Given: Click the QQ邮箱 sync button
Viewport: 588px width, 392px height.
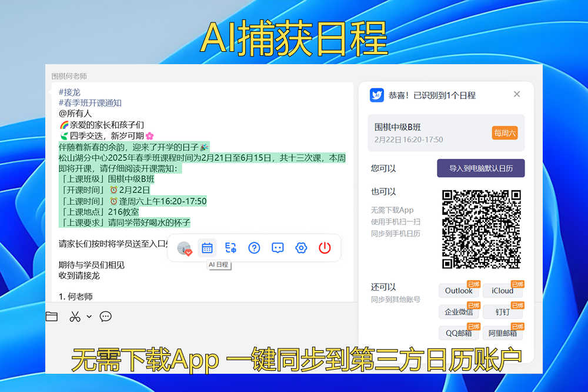Looking at the screenshot, I should pos(459,333).
